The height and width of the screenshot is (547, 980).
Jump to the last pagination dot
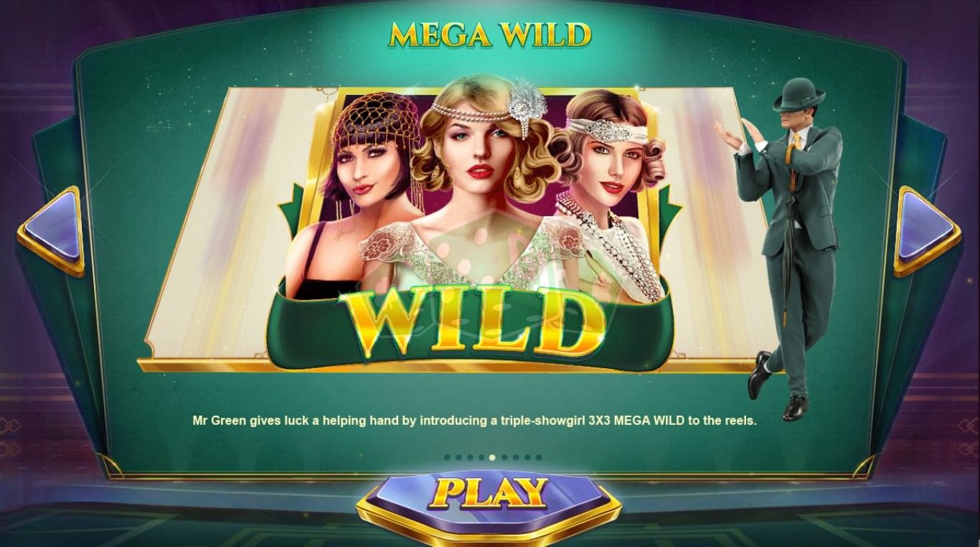click(539, 457)
